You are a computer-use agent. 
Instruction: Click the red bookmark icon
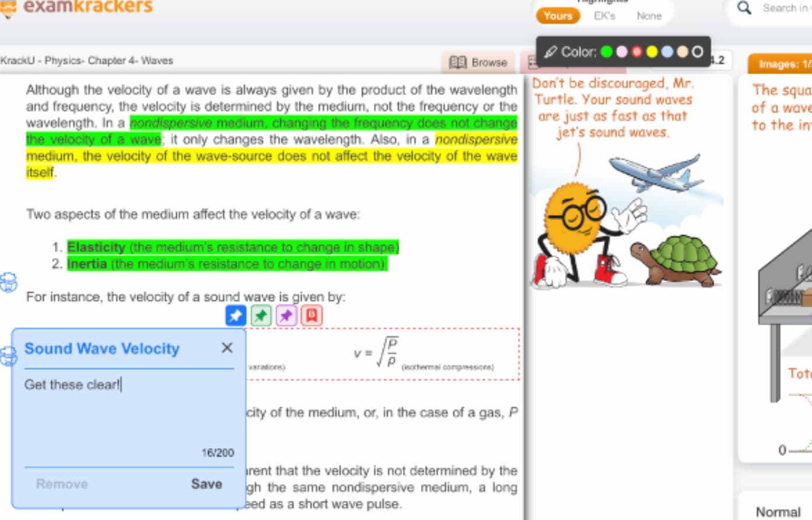[312, 316]
